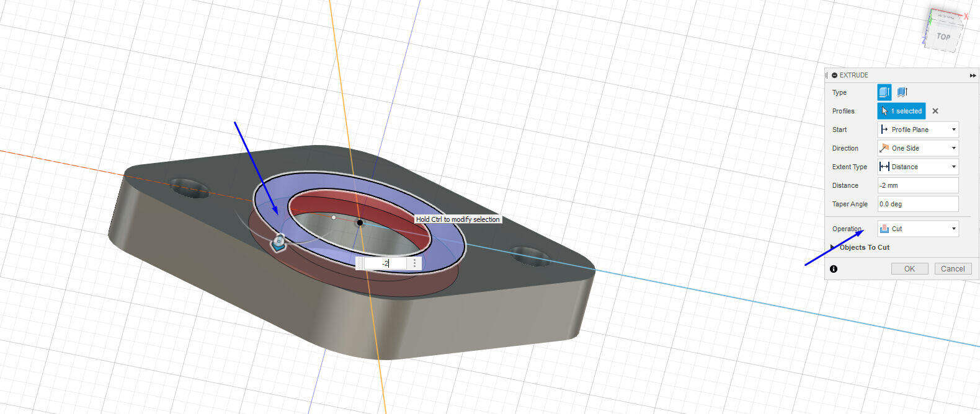Viewport: 980px width, 414px height.
Task: Click the left mounting hole on the part
Action: click(190, 188)
